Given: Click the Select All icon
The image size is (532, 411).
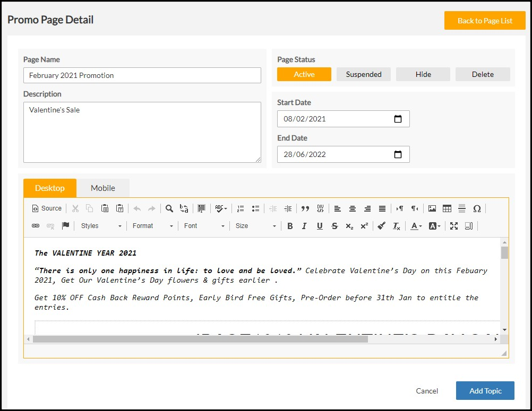Looking at the screenshot, I should coord(202,208).
